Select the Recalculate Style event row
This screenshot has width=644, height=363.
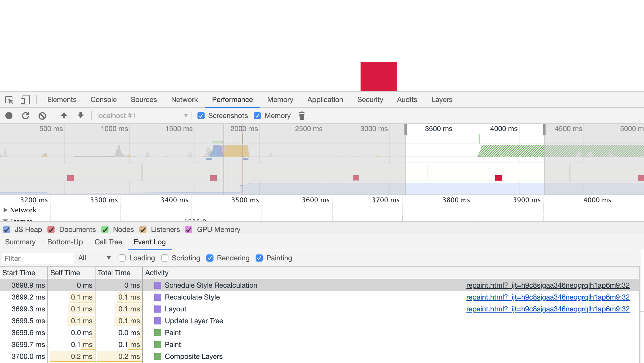click(x=320, y=297)
